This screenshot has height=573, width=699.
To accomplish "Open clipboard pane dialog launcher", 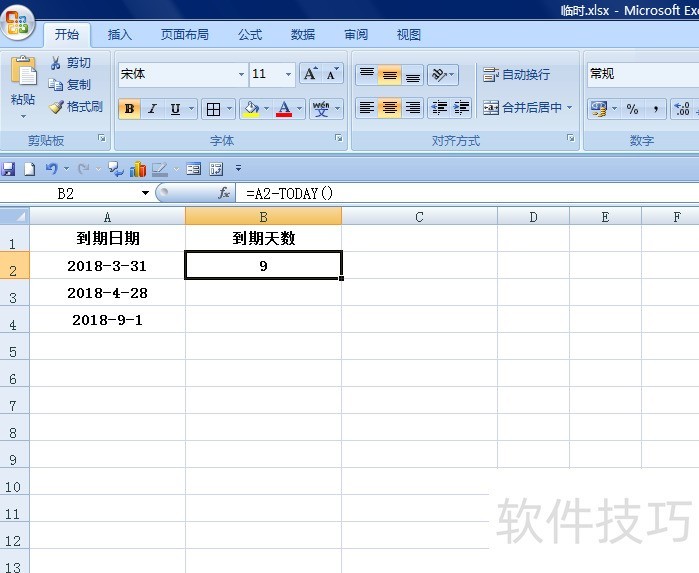I will coord(102,139).
